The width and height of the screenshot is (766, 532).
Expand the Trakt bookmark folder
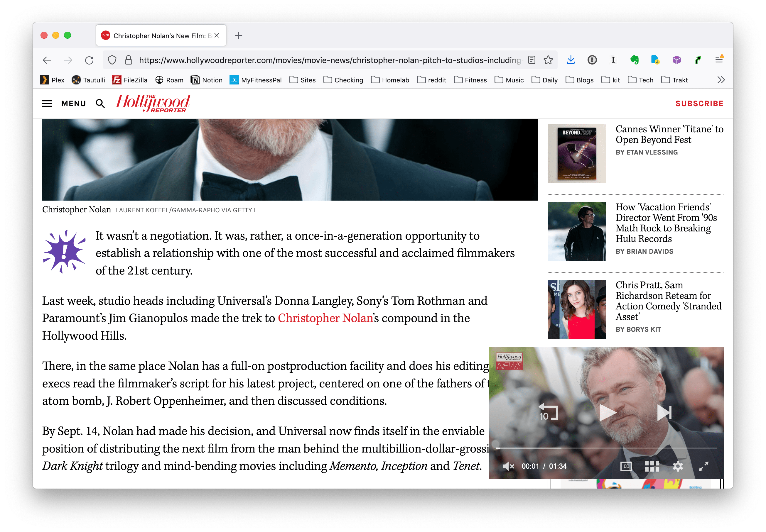[675, 80]
